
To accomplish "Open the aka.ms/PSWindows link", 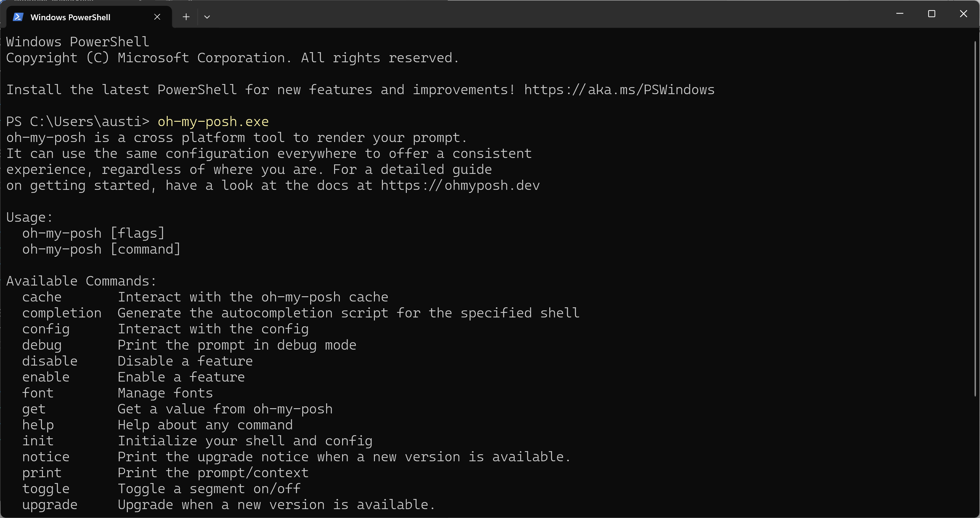I will [x=619, y=90].
